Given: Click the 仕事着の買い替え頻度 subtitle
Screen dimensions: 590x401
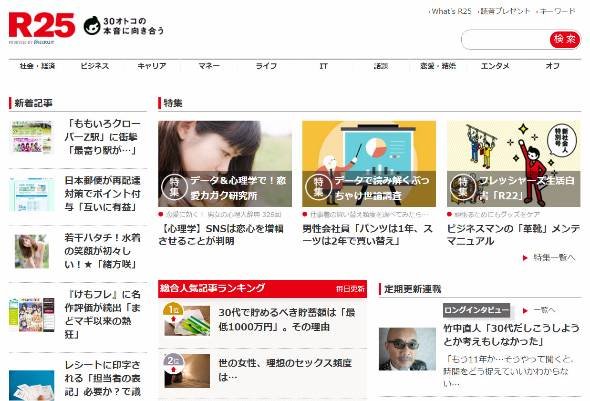Looking at the screenshot, I should click(369, 214).
